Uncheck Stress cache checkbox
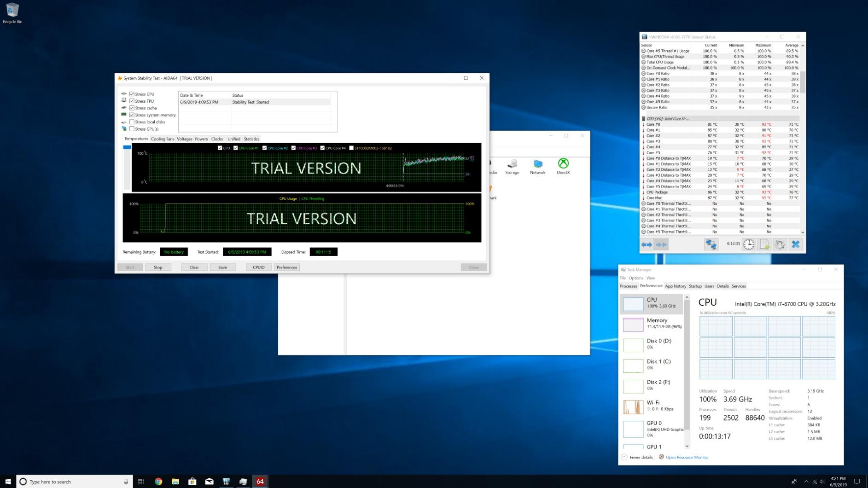 132,108
